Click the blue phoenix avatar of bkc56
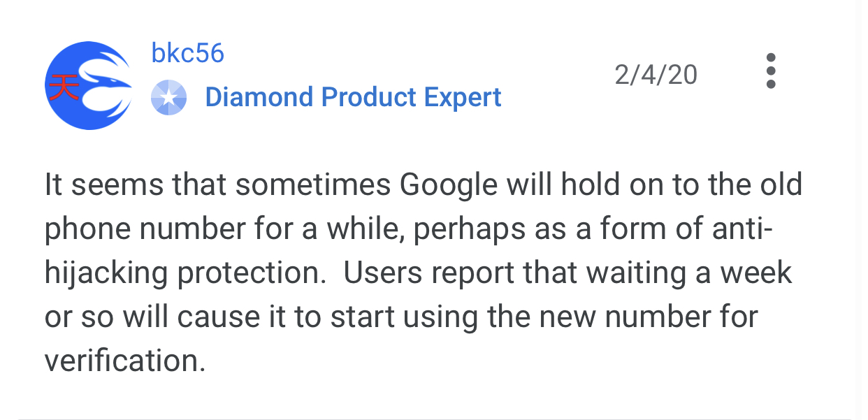868x420 pixels. pos(88,84)
